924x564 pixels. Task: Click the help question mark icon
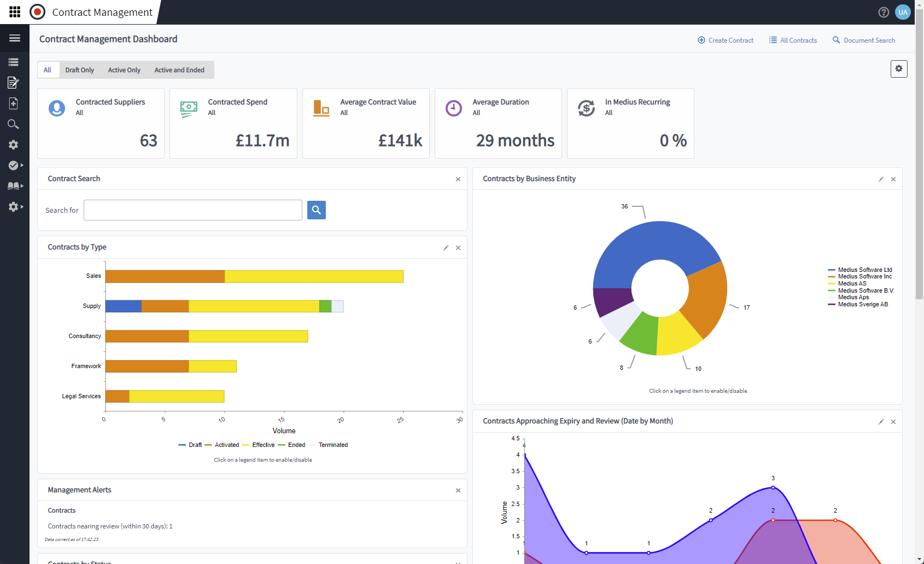884,12
